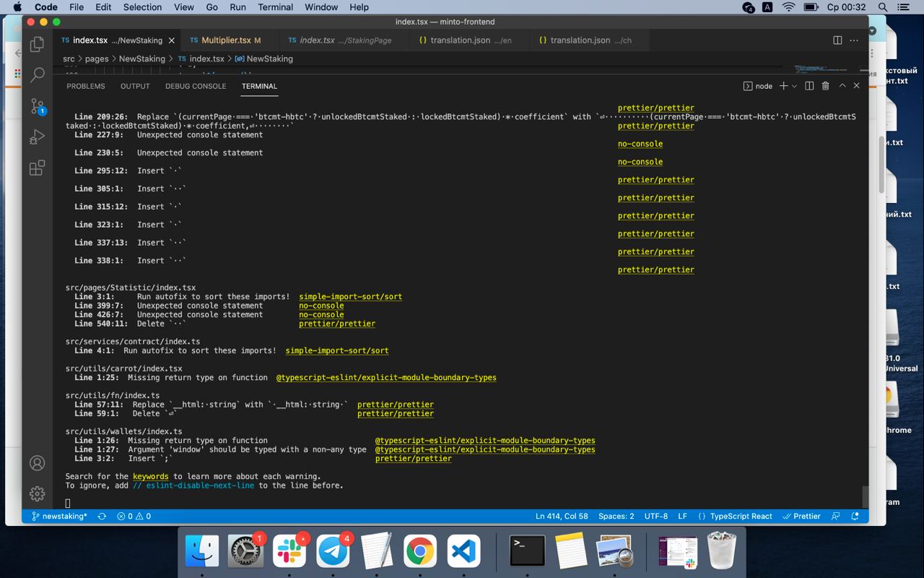Click the underlined keywords link in terminal
924x578 pixels.
[x=151, y=477]
